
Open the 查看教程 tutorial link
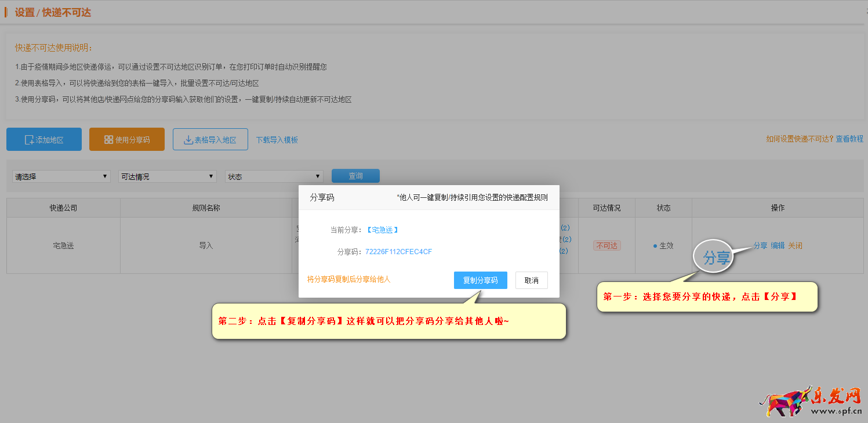click(x=849, y=139)
